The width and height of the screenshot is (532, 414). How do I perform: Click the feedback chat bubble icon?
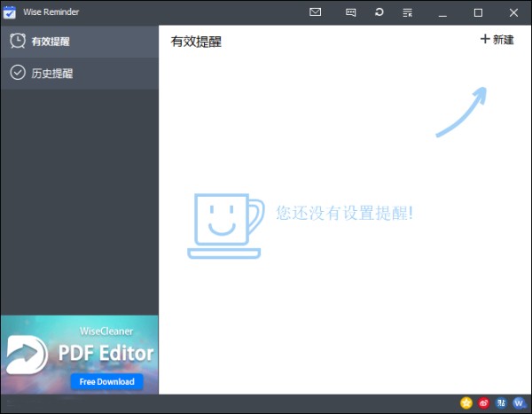(x=350, y=13)
